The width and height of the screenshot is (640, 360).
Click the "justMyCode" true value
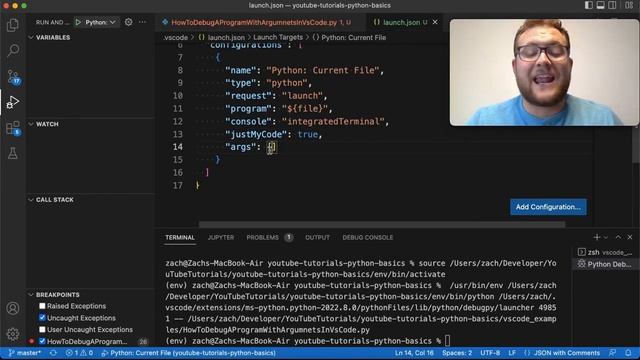[x=307, y=134]
